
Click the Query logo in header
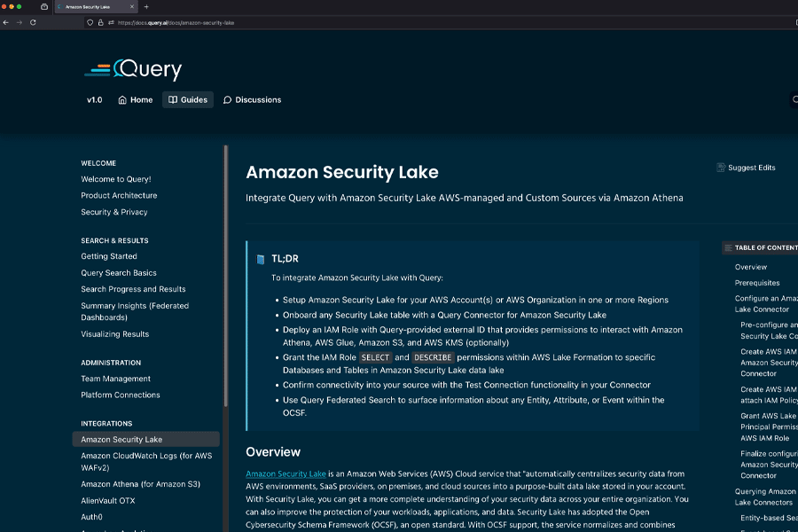133,69
